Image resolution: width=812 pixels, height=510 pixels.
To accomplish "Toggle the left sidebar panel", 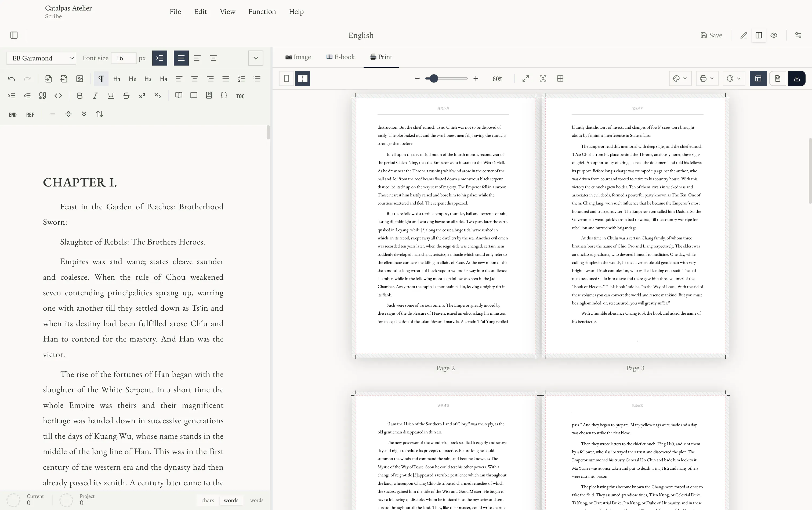I will [x=14, y=35].
